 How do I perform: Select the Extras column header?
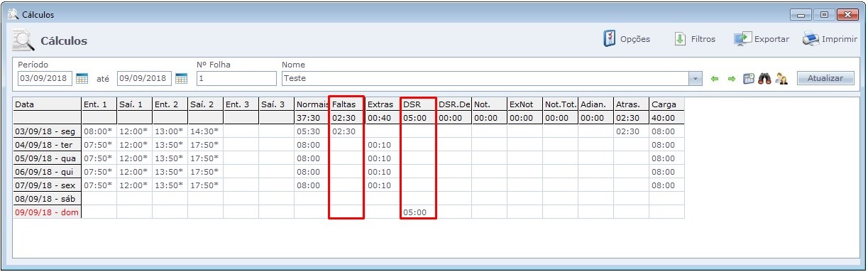click(x=383, y=104)
